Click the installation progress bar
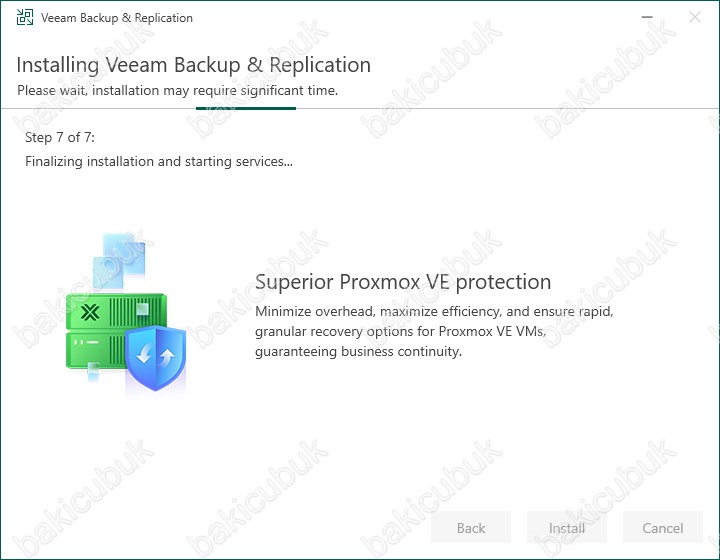 click(245, 108)
